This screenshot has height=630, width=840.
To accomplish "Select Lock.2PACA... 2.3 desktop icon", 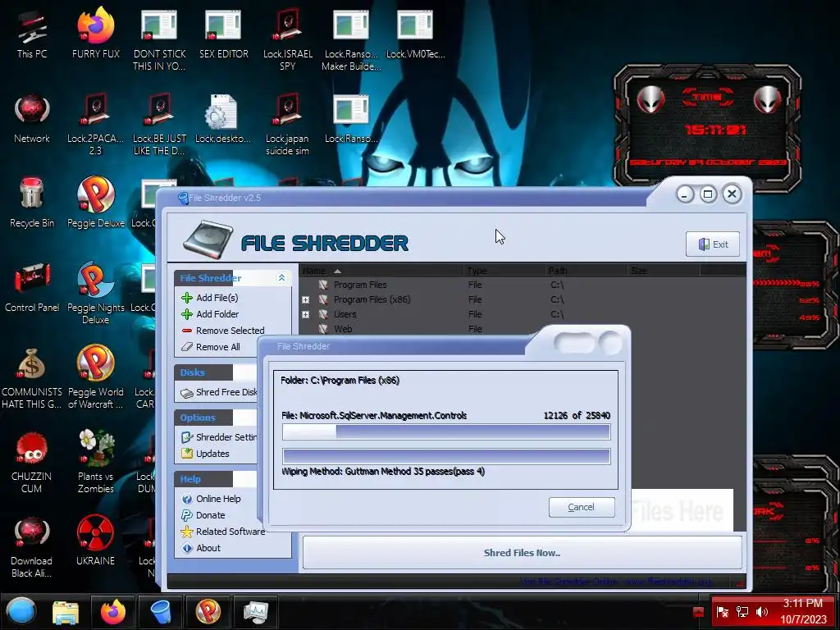I will pos(95,125).
